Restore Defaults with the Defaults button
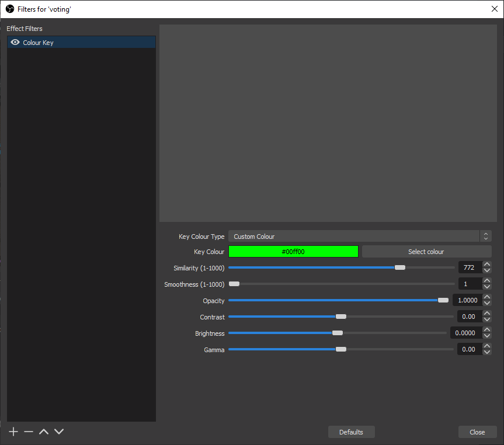The width and height of the screenshot is (504, 445). pyautogui.click(x=351, y=432)
